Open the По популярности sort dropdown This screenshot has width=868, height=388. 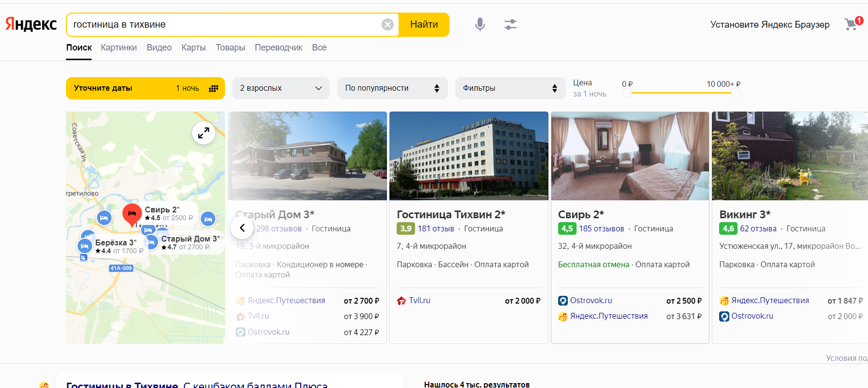click(x=393, y=88)
